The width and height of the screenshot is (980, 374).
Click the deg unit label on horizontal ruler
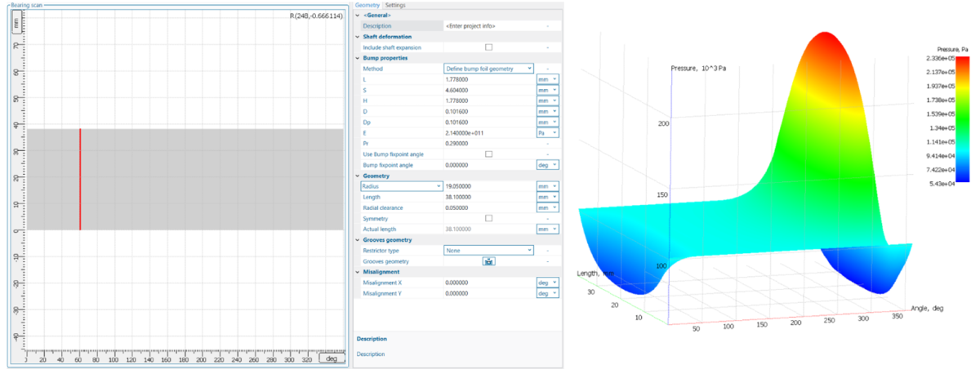(331, 358)
